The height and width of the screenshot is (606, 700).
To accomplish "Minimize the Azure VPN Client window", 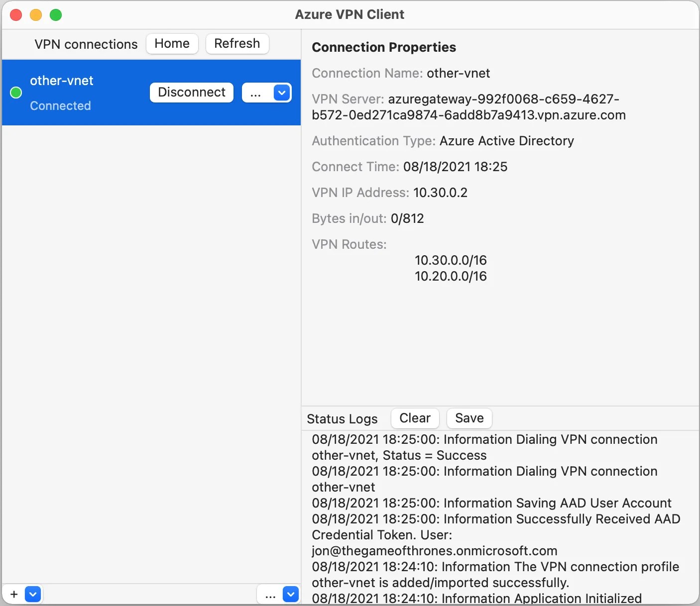I will click(x=36, y=15).
